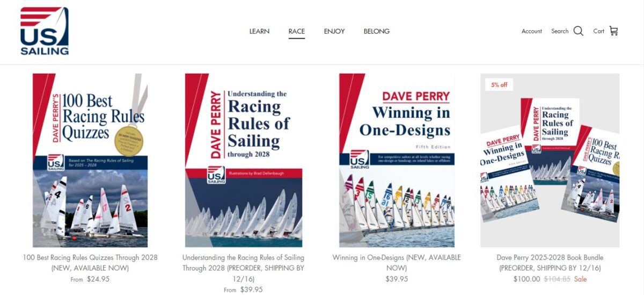
Task: Open 100 Best Racing Rules Quizzes cover
Action: pos(90,160)
